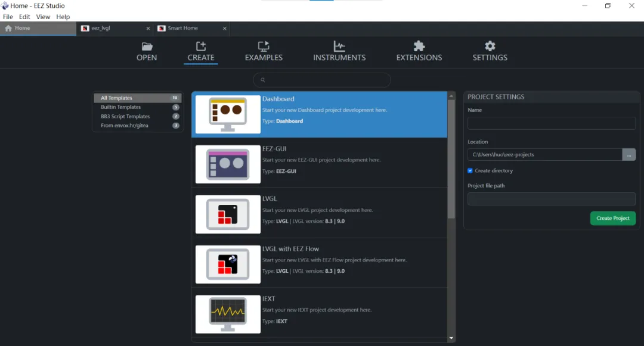644x346 pixels.
Task: Select BB3 Script Templates category
Action: pyautogui.click(x=138, y=117)
